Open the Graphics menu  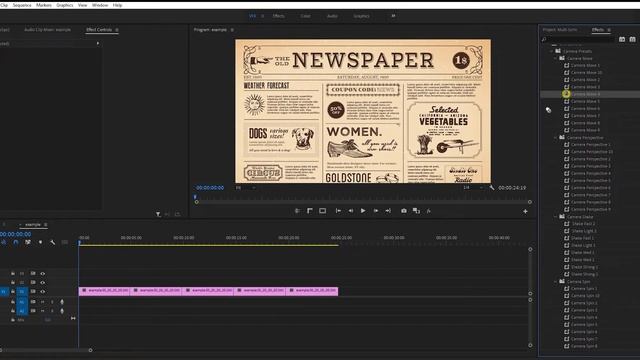tap(64, 5)
